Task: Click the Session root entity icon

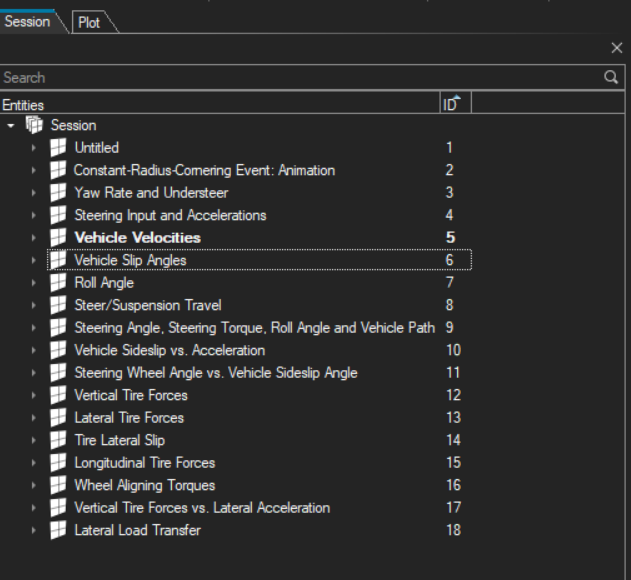Action: pos(35,125)
